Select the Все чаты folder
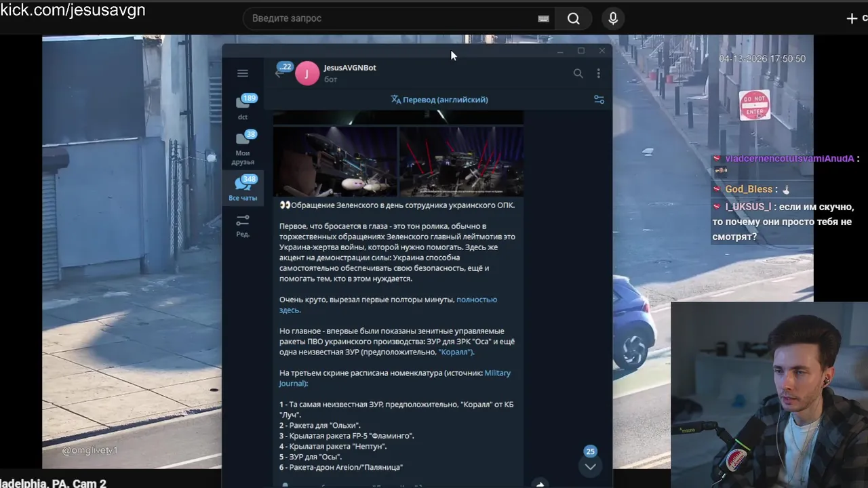 [x=243, y=188]
